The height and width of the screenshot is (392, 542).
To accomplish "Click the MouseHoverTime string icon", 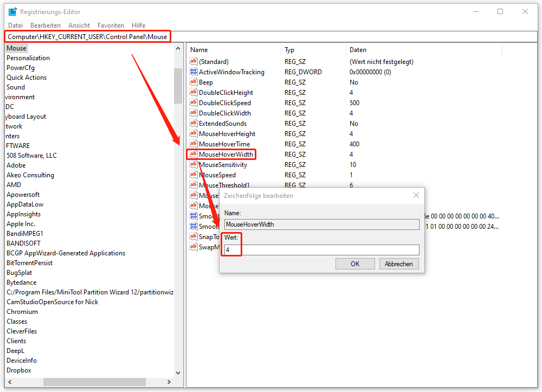I will [193, 144].
